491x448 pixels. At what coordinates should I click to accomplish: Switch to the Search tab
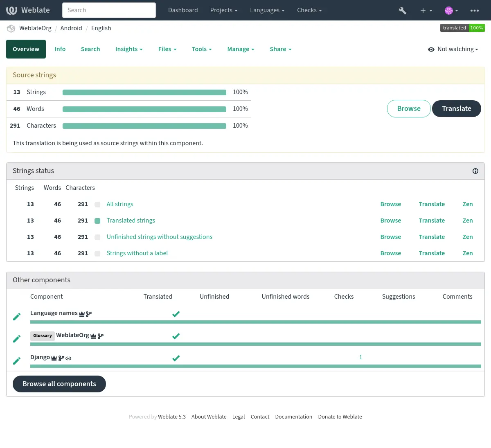[x=90, y=49]
